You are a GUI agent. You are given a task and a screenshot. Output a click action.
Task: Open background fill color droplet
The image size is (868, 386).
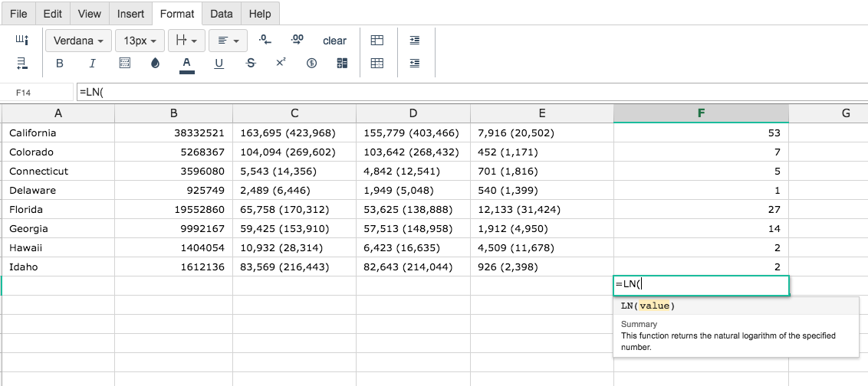click(155, 63)
